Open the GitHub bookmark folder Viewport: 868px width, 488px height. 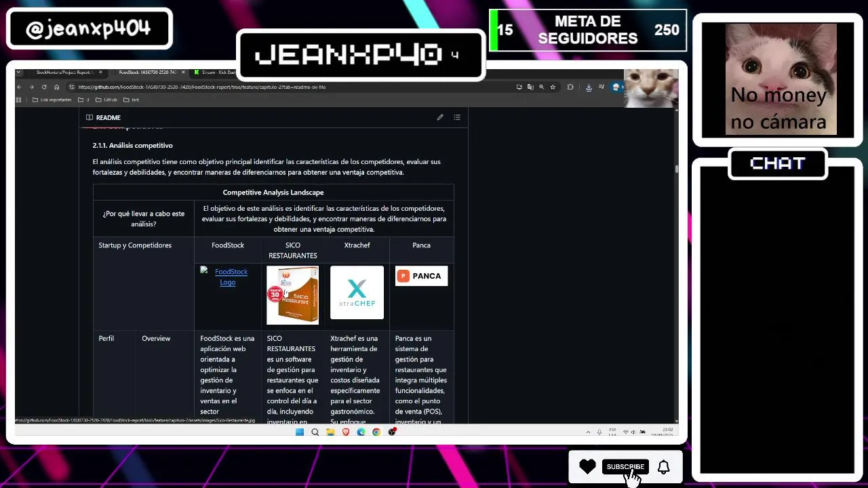point(106,100)
